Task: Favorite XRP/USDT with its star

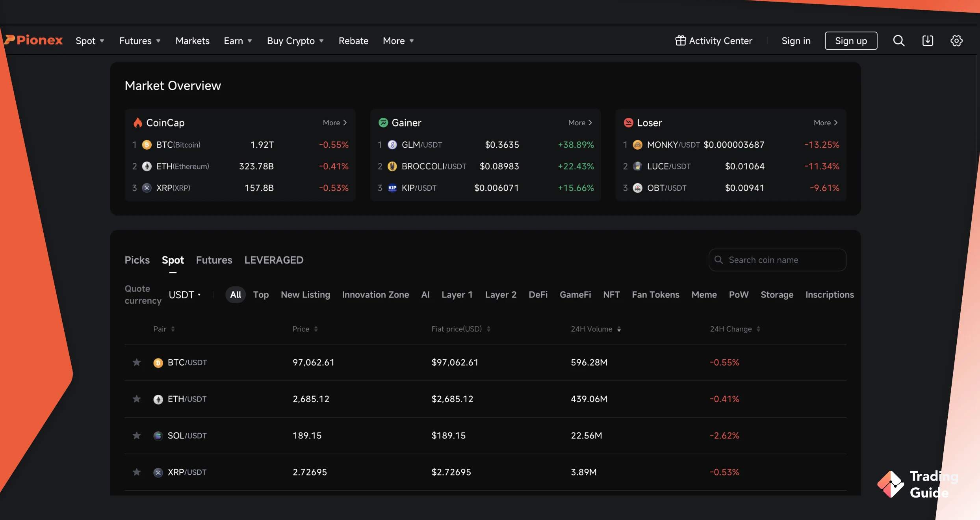Action: click(x=137, y=472)
